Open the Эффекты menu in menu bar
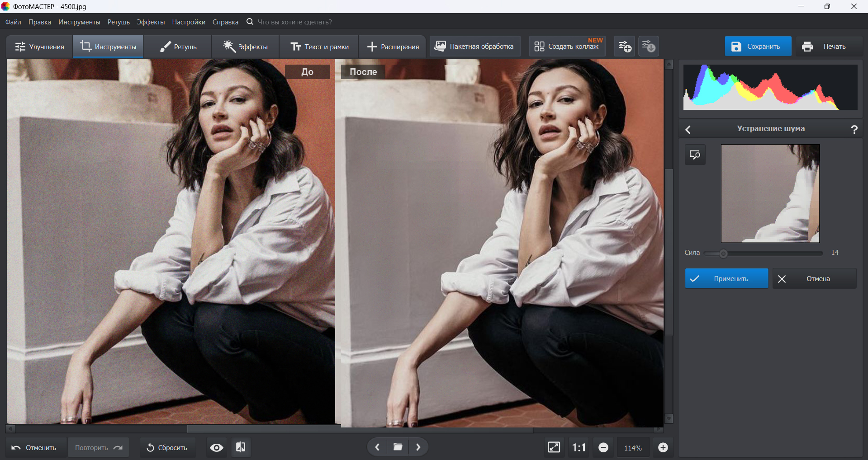868x460 pixels. [x=151, y=22]
